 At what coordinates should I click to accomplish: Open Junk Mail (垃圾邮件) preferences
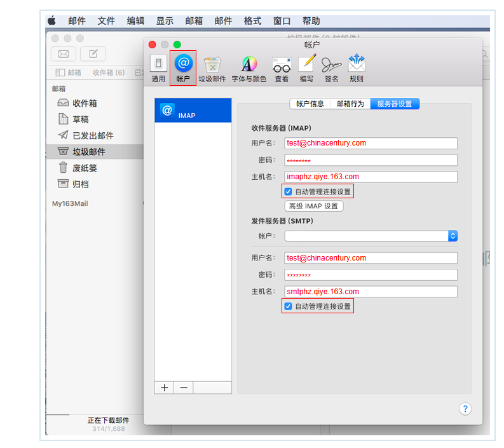212,69
